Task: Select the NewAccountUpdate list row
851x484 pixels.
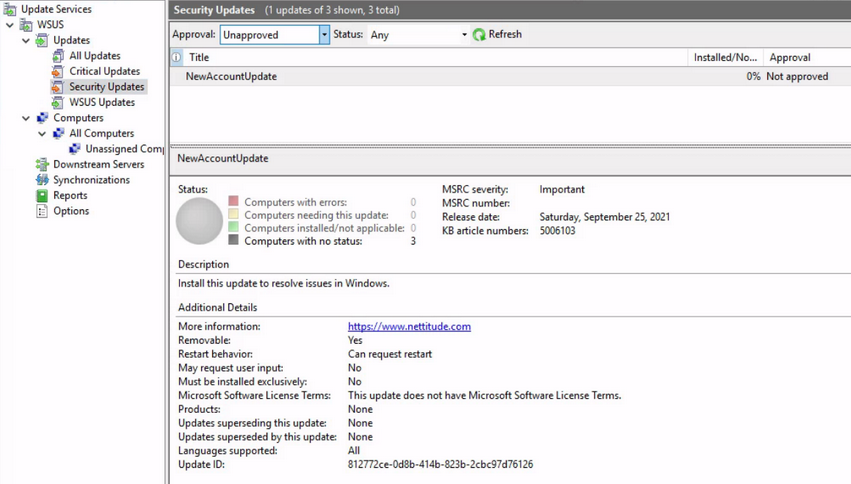Action: click(x=510, y=77)
